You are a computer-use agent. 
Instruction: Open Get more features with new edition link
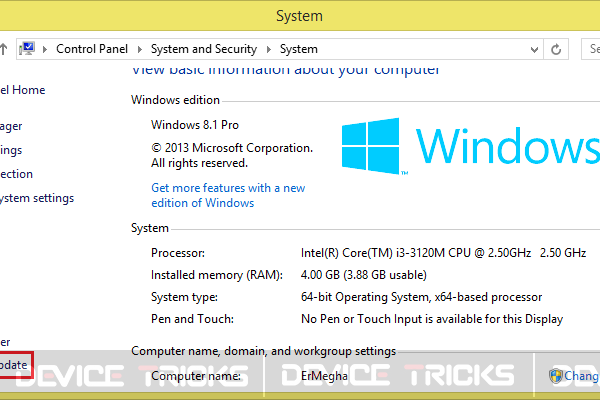[x=228, y=195]
